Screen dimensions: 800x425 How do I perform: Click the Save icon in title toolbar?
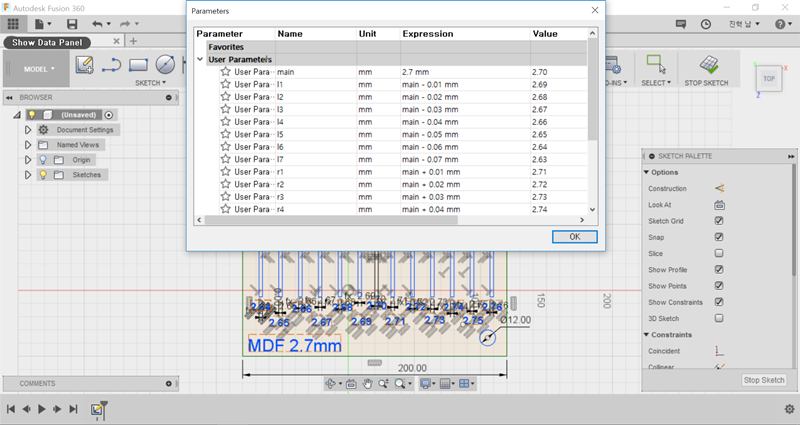click(x=72, y=24)
